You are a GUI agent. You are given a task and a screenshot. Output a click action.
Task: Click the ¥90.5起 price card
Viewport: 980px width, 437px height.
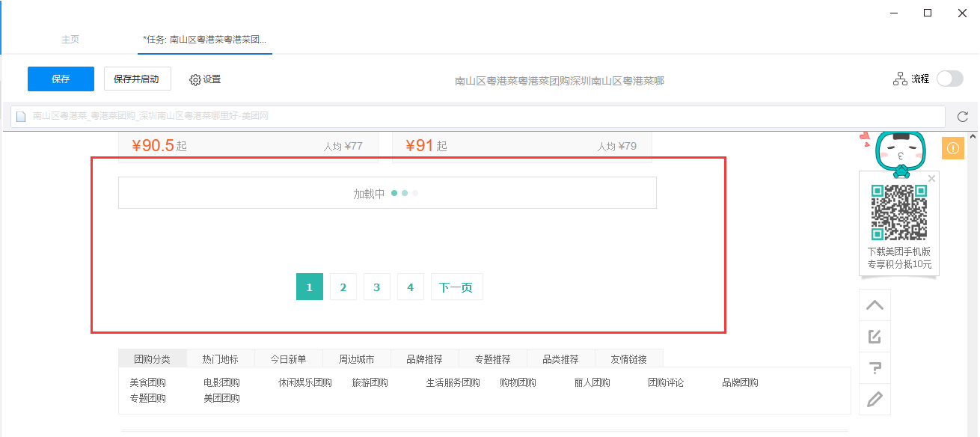click(248, 146)
